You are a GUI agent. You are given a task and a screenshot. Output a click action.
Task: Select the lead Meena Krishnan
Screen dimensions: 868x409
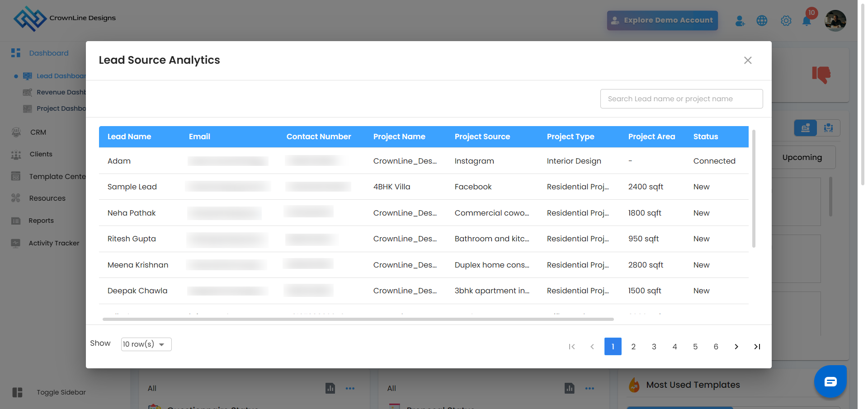[x=138, y=265]
